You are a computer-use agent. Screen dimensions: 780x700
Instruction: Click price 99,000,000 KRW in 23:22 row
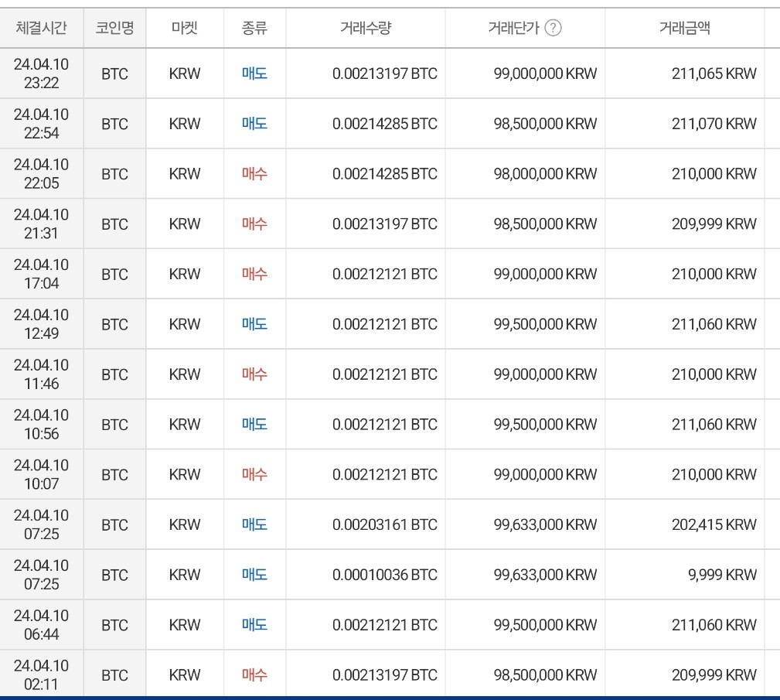(x=545, y=73)
